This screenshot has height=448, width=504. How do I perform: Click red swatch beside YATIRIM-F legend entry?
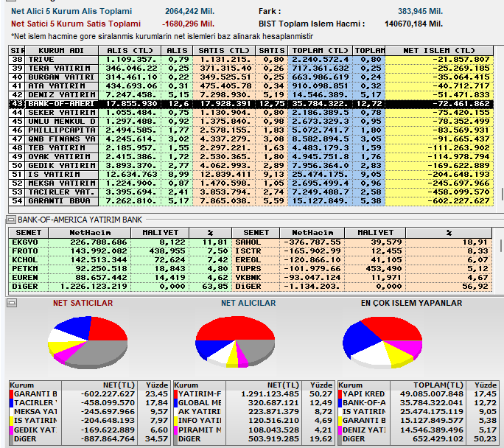(x=176, y=393)
